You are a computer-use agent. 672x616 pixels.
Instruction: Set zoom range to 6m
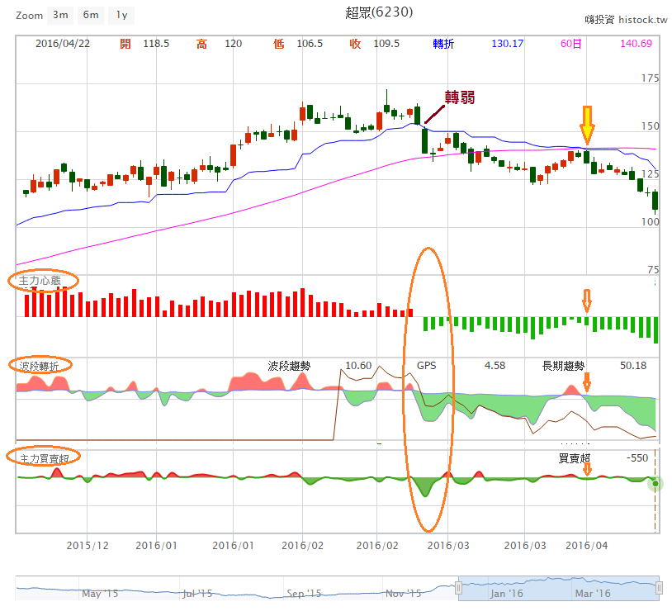click(91, 15)
